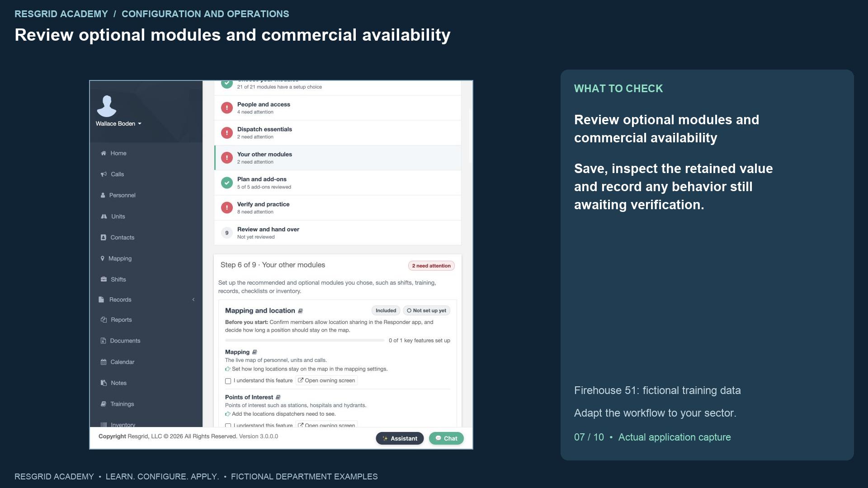The image size is (868, 488).
Task: Select the Plan and add-ons step
Action: point(338,183)
